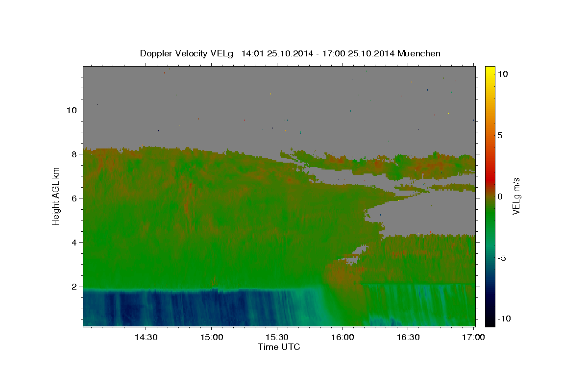Image resolution: width=588 pixels, height=392 pixels.
Task: Click the height tick label 6
Action: pos(74,198)
